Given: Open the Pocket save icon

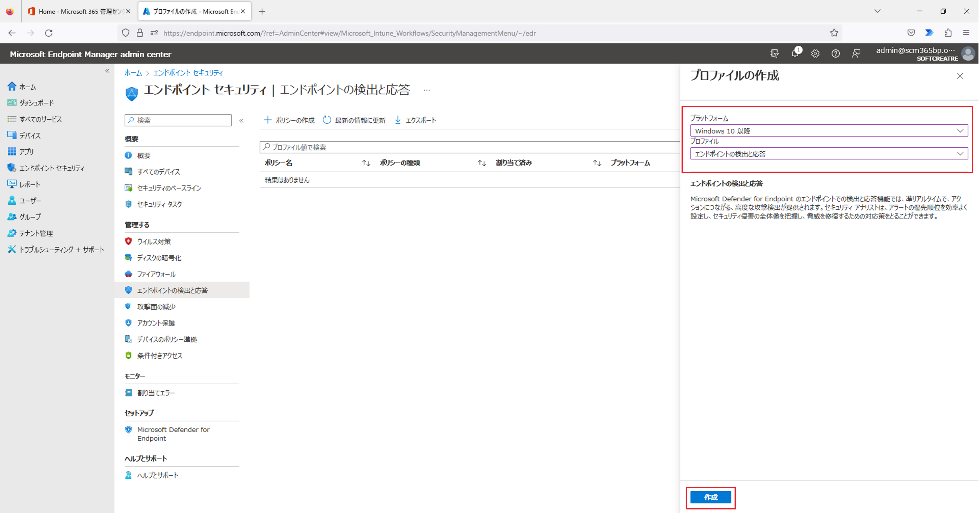Looking at the screenshot, I should click(911, 33).
